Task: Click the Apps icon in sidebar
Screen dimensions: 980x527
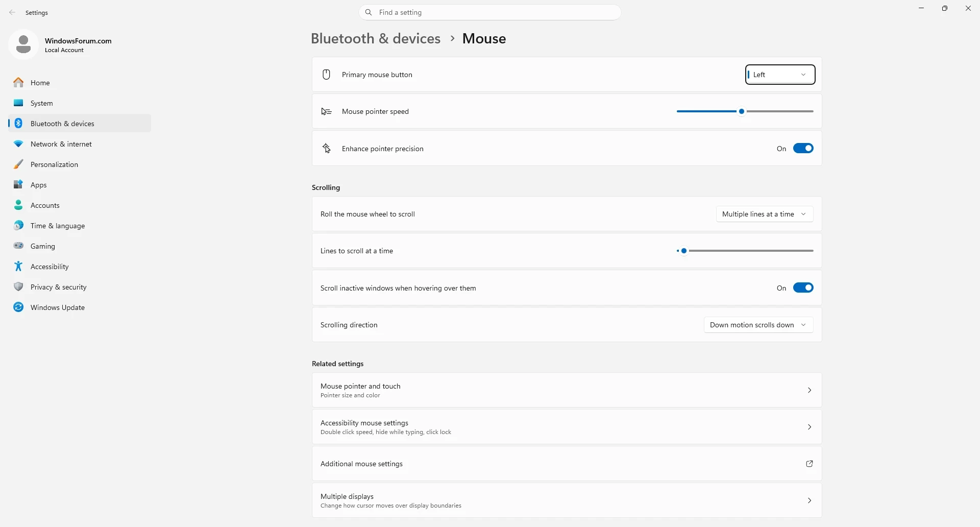Action: pyautogui.click(x=18, y=184)
